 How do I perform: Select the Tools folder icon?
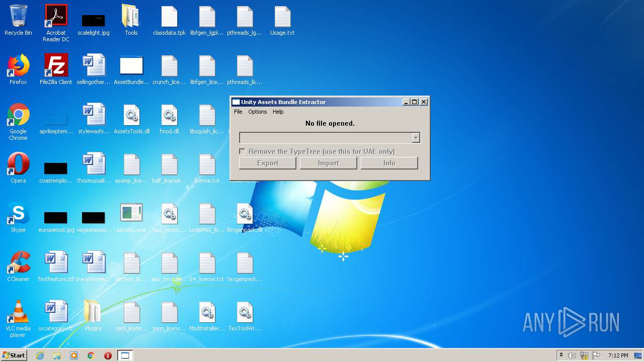click(x=131, y=20)
